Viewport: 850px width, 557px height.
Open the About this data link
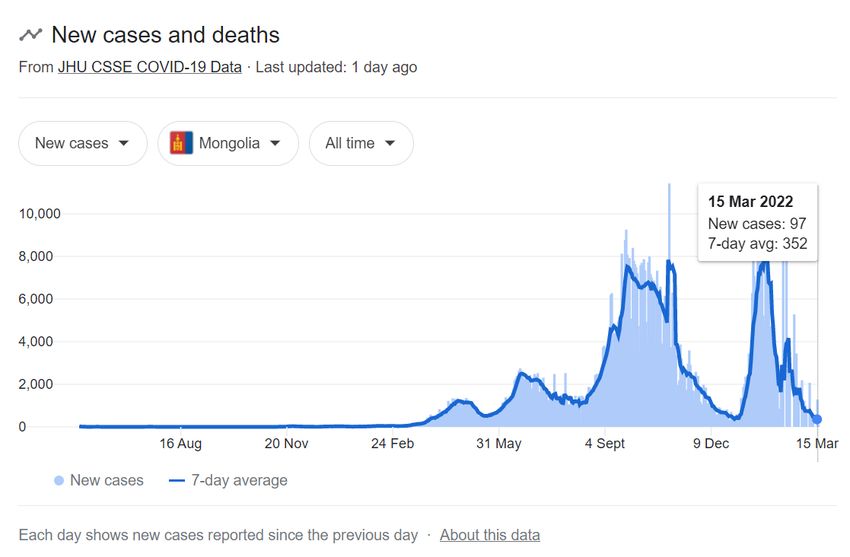490,535
